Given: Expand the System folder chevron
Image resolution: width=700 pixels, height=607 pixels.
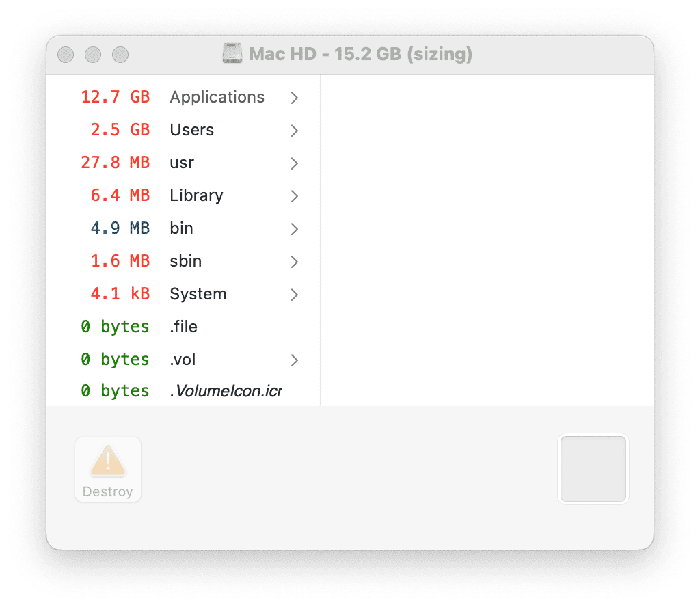Looking at the screenshot, I should click(x=294, y=295).
